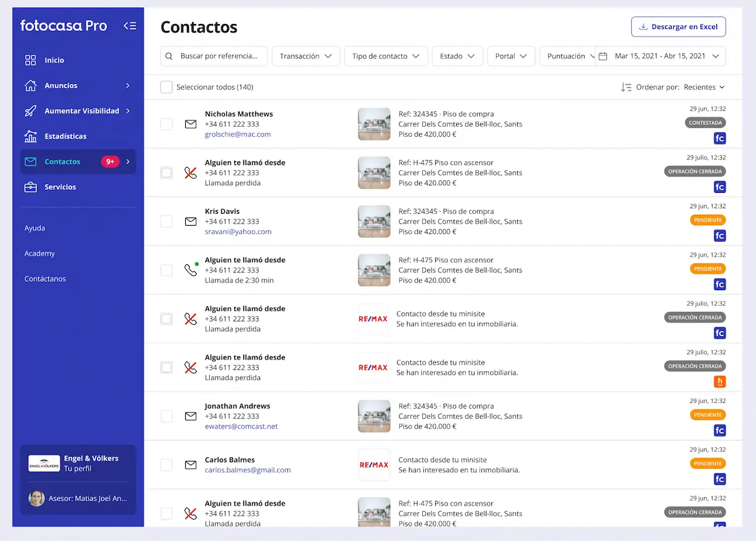The height and width of the screenshot is (541, 756).
Task: Open the date range picker Mar 15 - Abr 15
Action: click(660, 56)
